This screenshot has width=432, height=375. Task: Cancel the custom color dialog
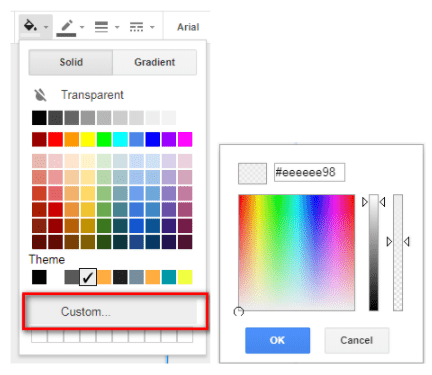click(357, 340)
